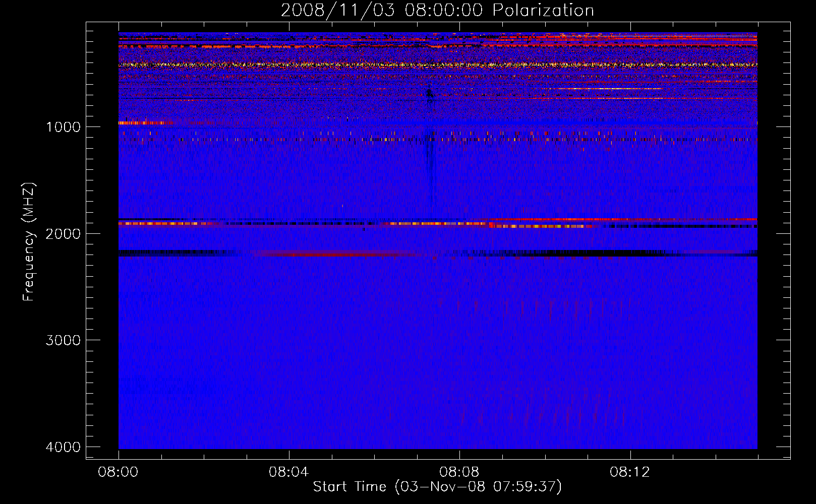The height and width of the screenshot is (504, 816).
Task: Click the 08:08 time tick label
Action: coord(459,472)
